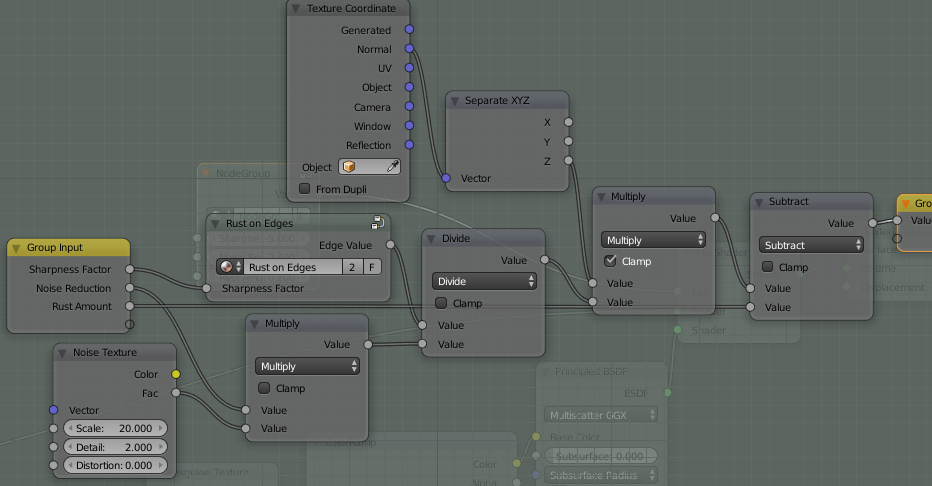Click the yellow Color socket on Noise Texture
Viewport: 932px width, 486px height.
(176, 374)
